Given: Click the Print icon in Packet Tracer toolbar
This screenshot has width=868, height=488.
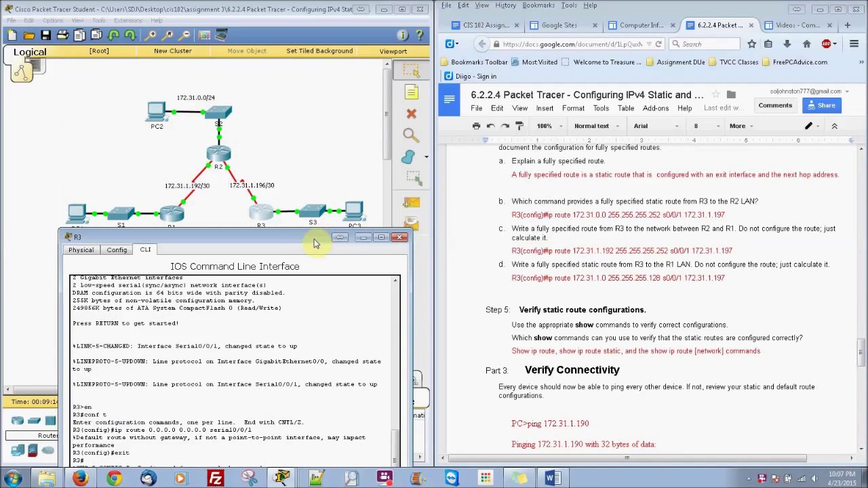Looking at the screenshot, I should coord(62,35).
